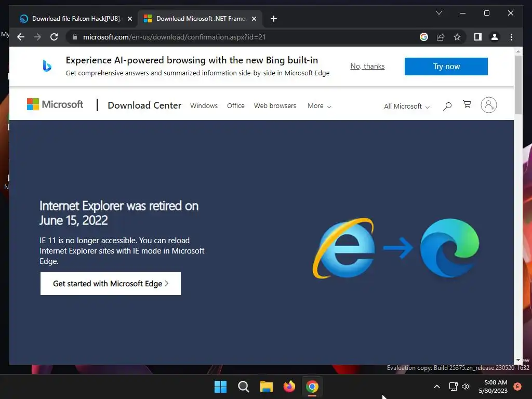This screenshot has width=532, height=399.
Task: Close the Microsoft .NET Framework tab
Action: pos(254,19)
